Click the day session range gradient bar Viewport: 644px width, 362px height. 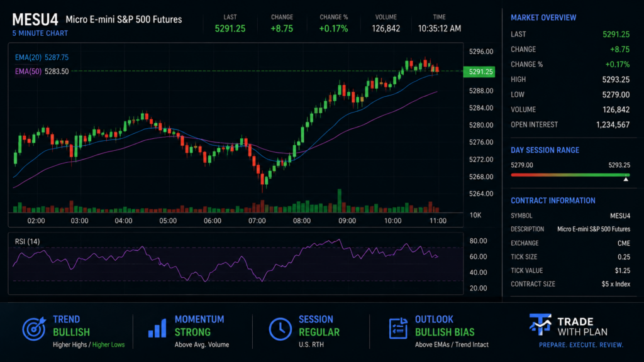click(570, 175)
